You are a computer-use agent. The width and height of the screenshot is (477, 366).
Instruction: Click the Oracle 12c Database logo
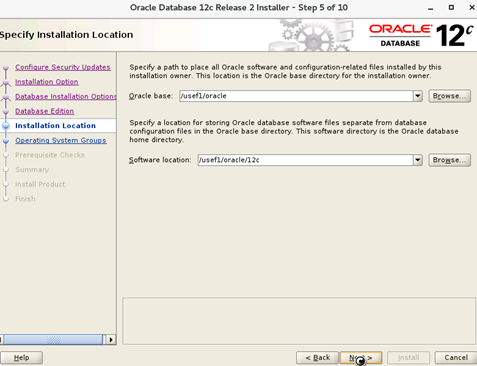click(421, 35)
